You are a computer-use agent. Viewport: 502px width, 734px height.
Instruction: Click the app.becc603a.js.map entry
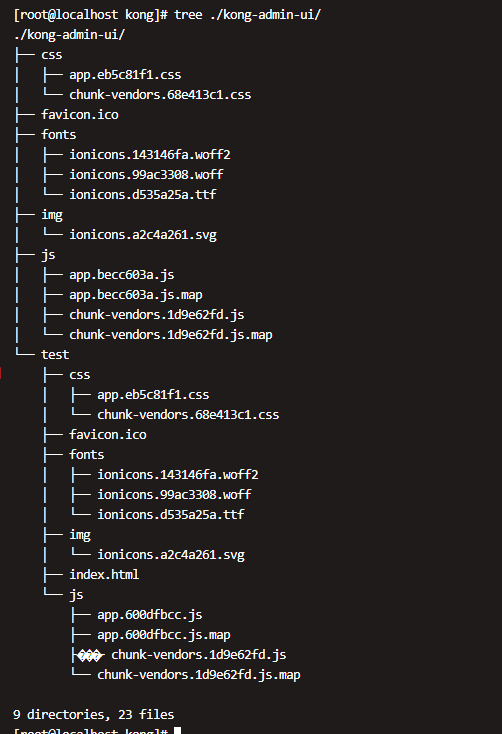coord(136,295)
